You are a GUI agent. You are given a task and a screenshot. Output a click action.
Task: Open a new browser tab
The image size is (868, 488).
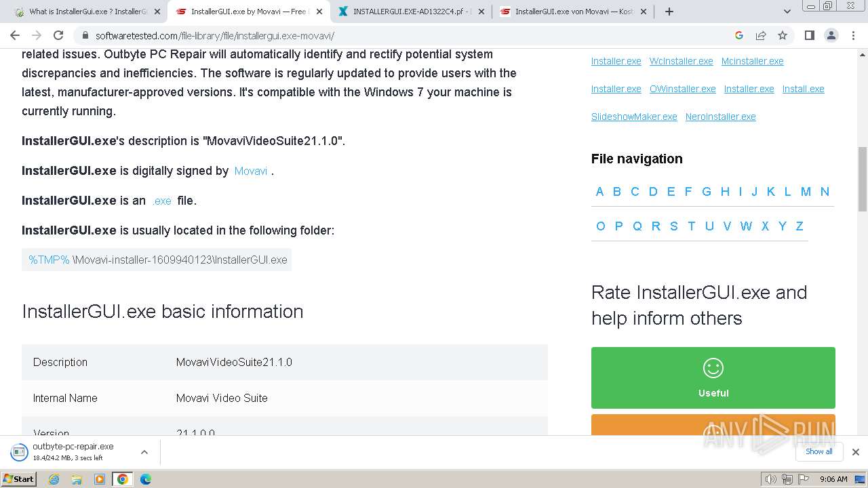click(669, 12)
